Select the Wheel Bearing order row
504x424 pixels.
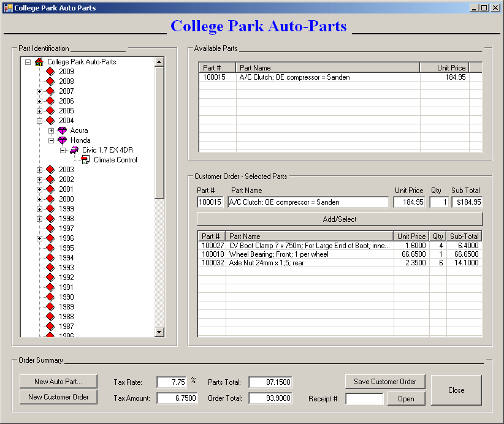coord(340,254)
